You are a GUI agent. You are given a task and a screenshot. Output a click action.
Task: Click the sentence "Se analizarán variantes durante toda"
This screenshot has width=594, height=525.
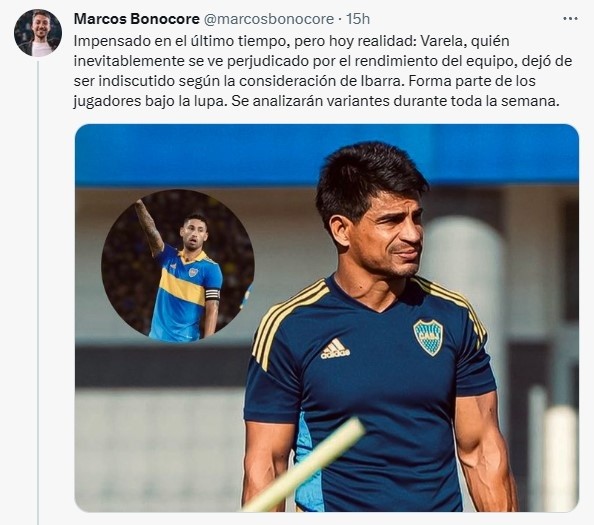(x=381, y=102)
